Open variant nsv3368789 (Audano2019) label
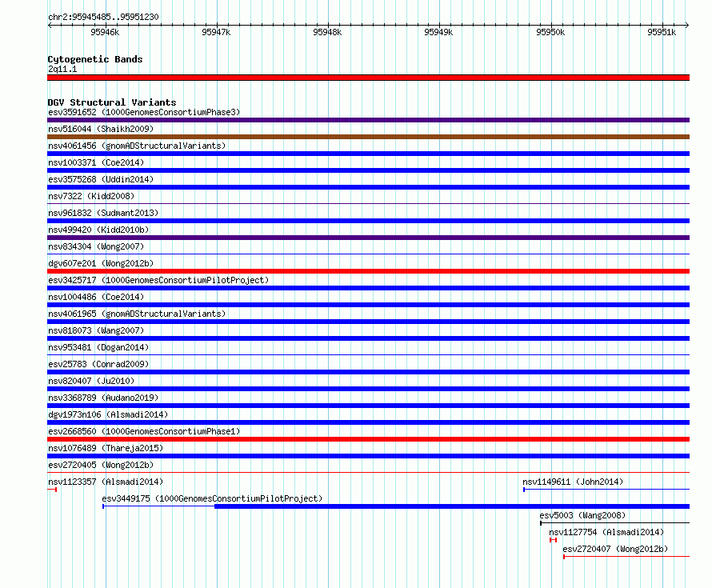 (103, 398)
